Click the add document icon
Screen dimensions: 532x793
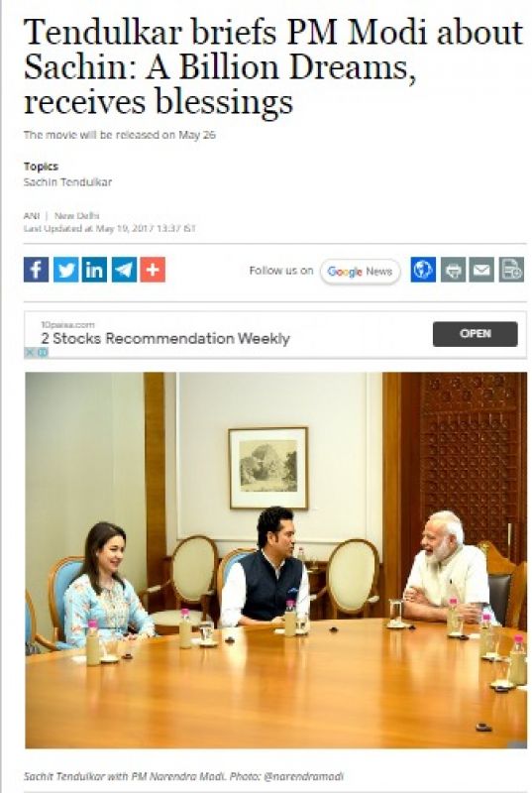pos(511,270)
